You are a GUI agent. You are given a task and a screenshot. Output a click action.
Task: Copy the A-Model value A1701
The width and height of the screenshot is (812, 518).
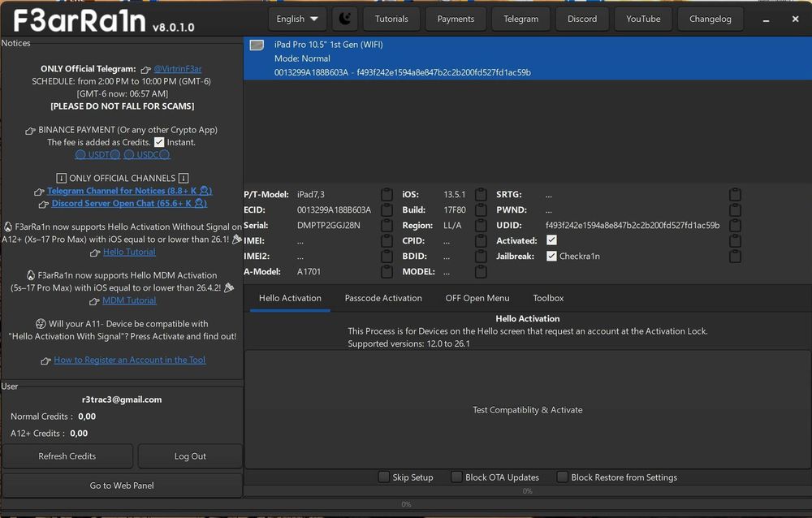click(x=387, y=271)
